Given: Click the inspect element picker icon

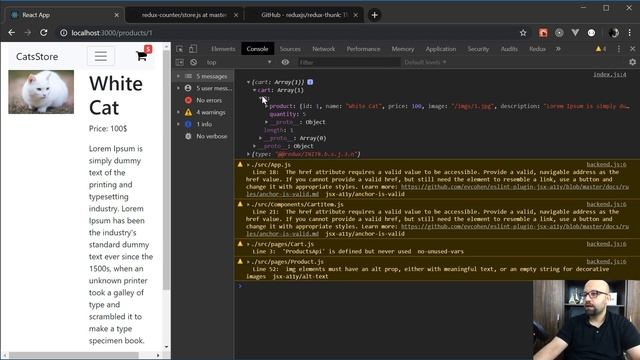Looking at the screenshot, I should [180, 49].
